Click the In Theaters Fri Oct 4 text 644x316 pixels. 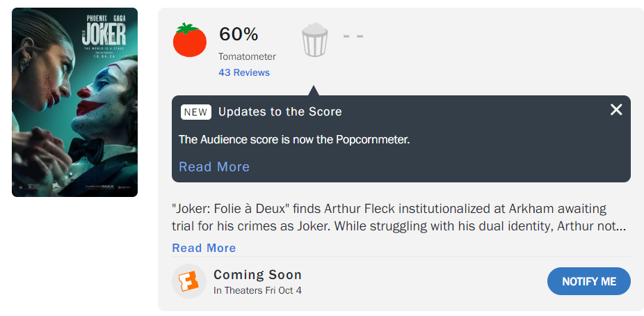tap(257, 290)
